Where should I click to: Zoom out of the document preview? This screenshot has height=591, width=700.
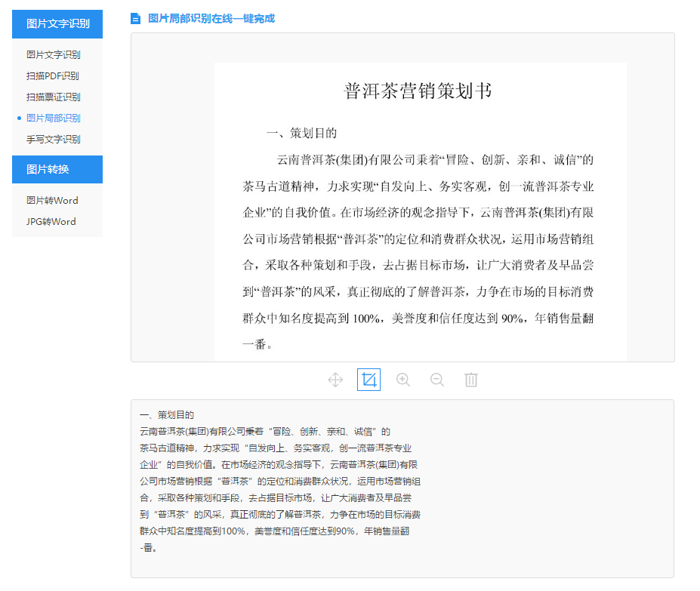[436, 380]
